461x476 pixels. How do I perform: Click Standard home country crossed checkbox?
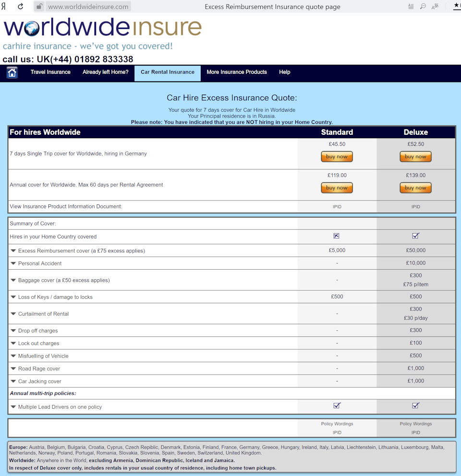pos(336,236)
